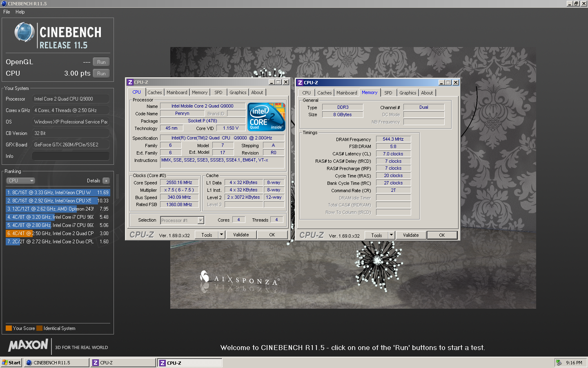Open Tools dropdown arrow in right CPU-Z

coord(392,236)
